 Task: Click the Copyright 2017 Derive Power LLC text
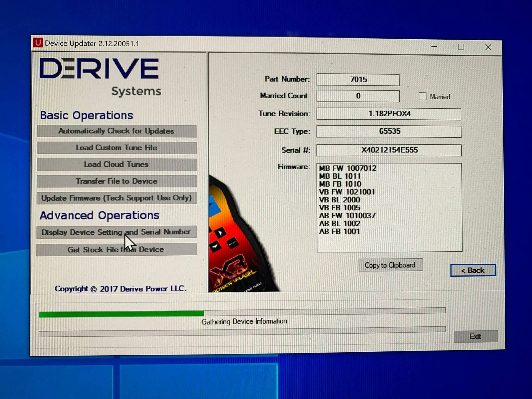[x=121, y=289]
